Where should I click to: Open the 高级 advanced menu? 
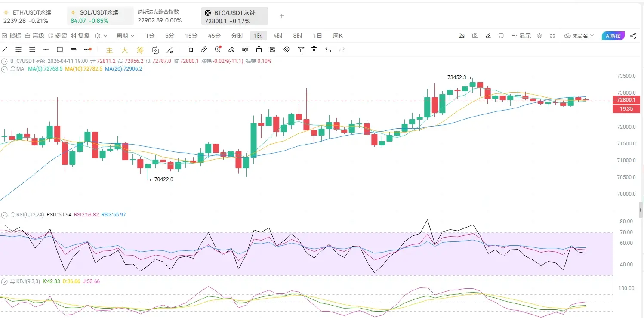click(x=35, y=36)
